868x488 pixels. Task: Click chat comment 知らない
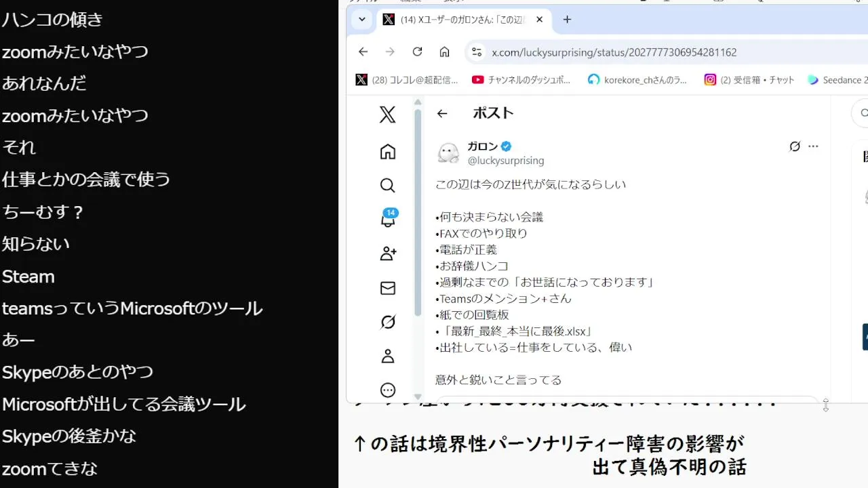click(36, 244)
